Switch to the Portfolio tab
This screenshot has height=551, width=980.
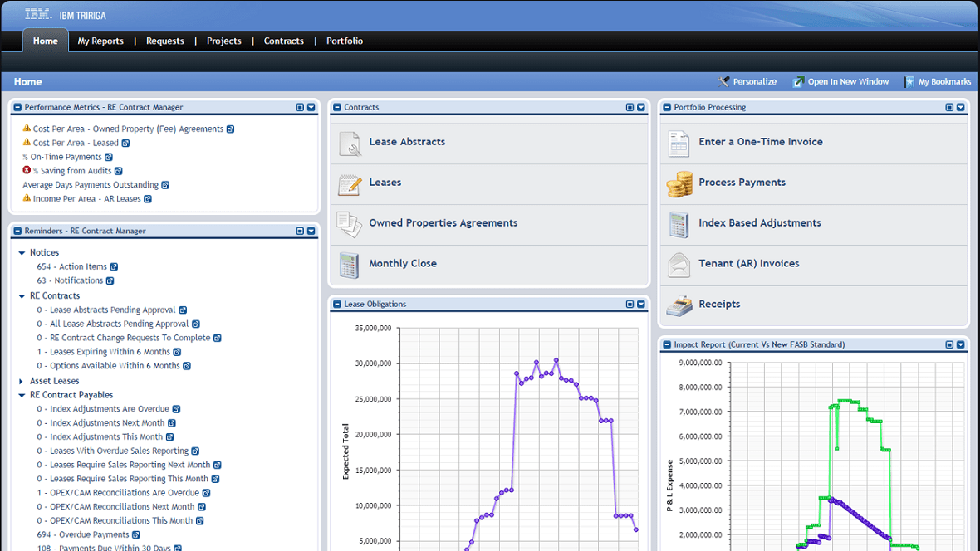[x=345, y=41]
